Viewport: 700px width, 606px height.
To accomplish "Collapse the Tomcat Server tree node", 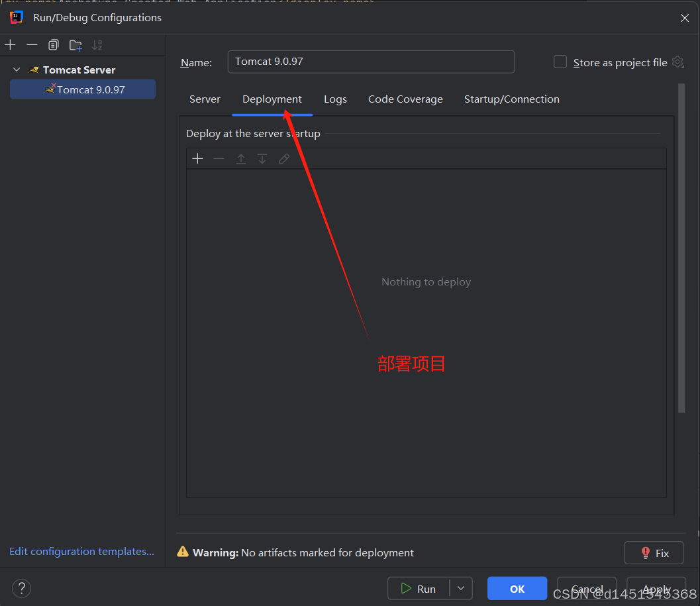I will click(x=17, y=70).
